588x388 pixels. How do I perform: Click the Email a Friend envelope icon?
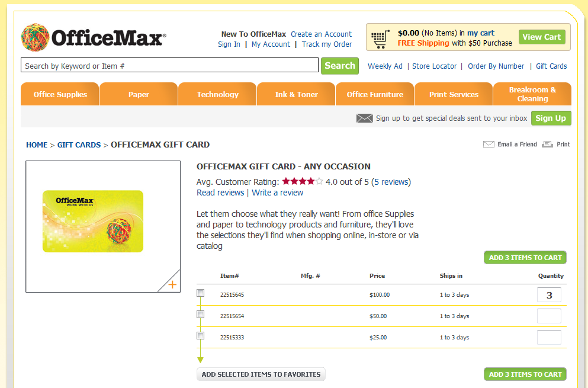tap(489, 144)
